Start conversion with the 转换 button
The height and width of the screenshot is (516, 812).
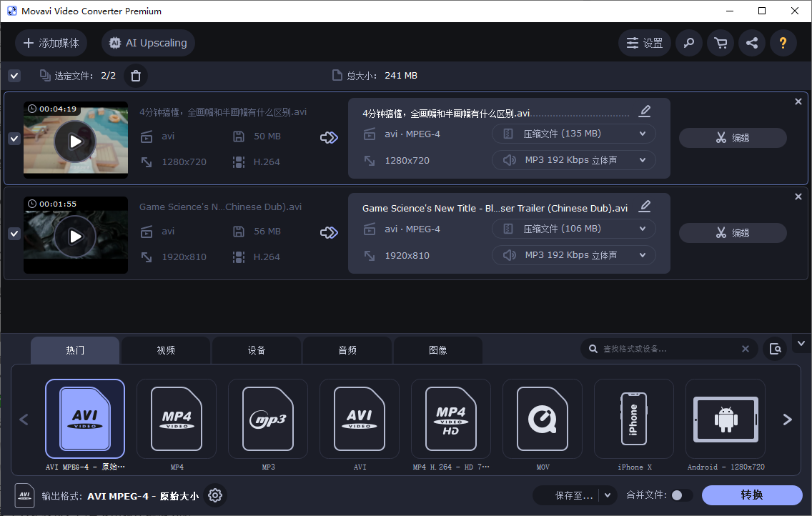(x=752, y=495)
